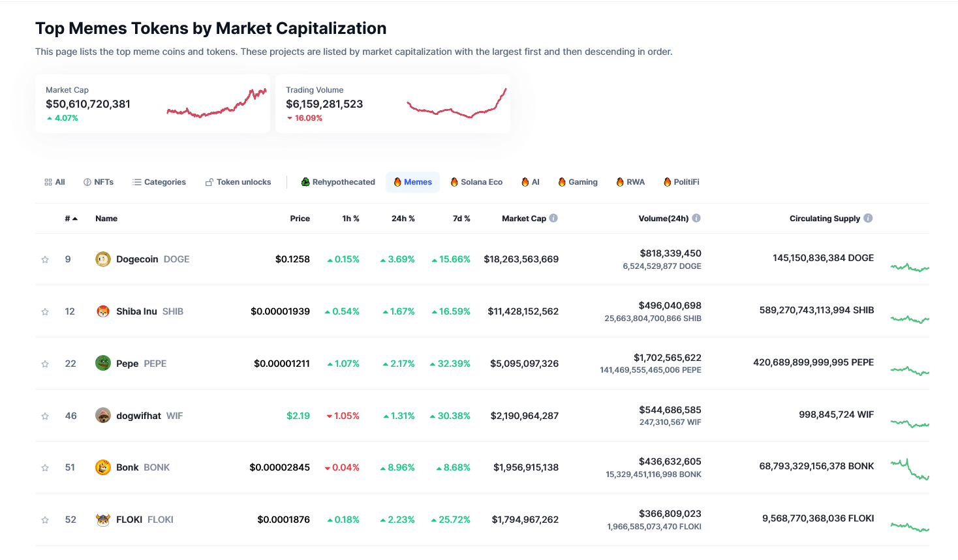Click the NFTs tab icon
The image size is (958, 560).
pyautogui.click(x=87, y=182)
